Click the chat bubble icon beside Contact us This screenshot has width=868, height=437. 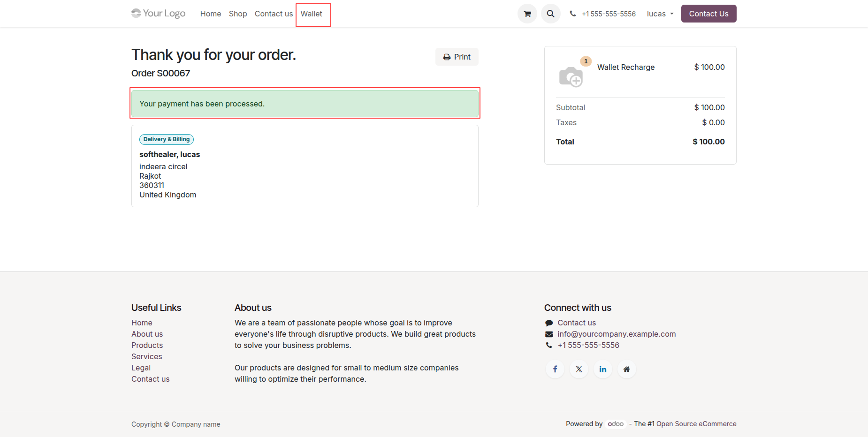[x=549, y=323]
